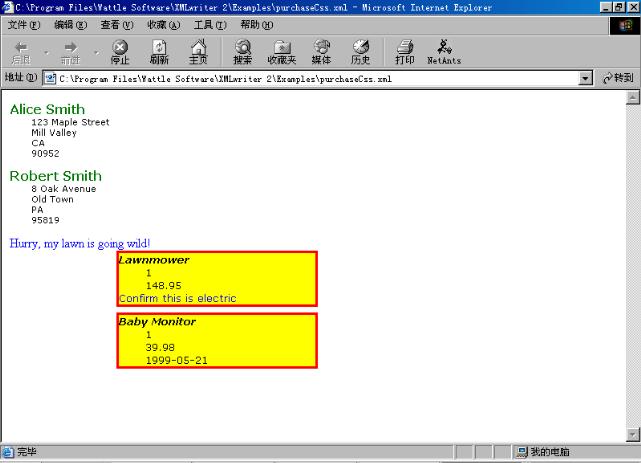This screenshot has width=641, height=463.
Task: Click the price 39.98
Action: [160, 347]
